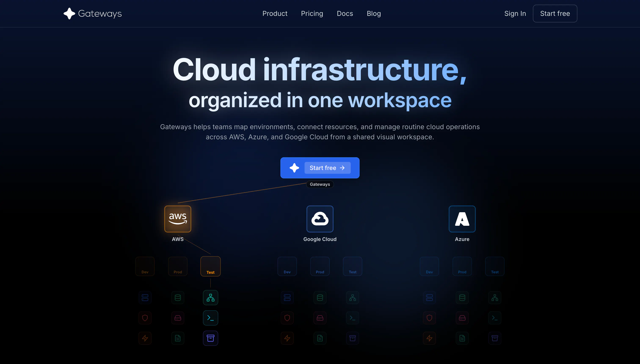This screenshot has height=364, width=640.
Task: Open the Pricing page link
Action: [312, 14]
